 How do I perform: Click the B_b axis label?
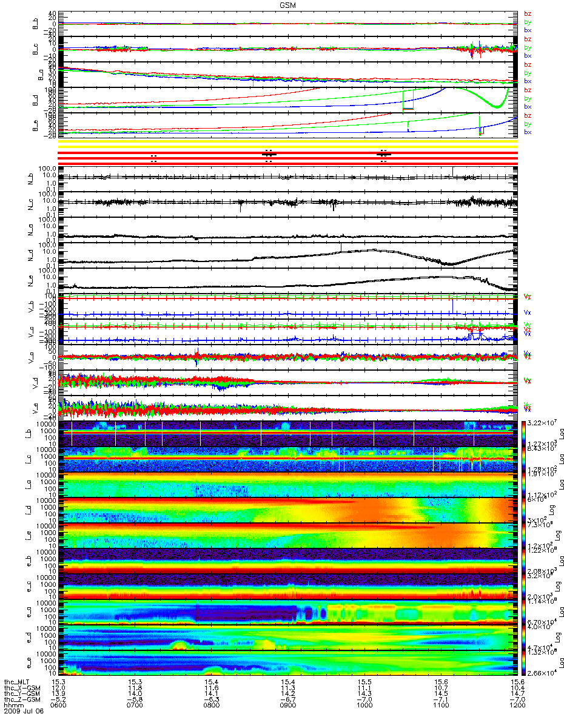click(x=36, y=24)
